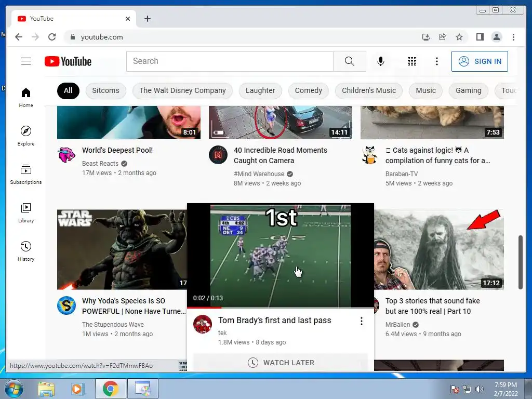Open road moments 14:11 thumbnail
532x399 pixels.
coord(280,123)
